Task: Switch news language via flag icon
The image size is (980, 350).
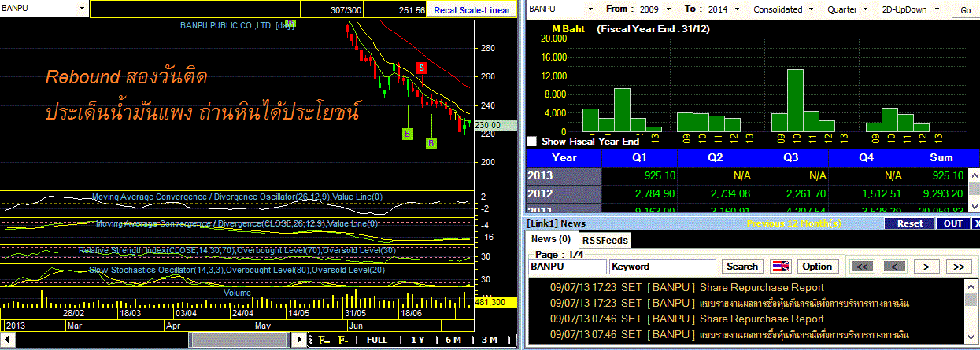Action: (780, 267)
